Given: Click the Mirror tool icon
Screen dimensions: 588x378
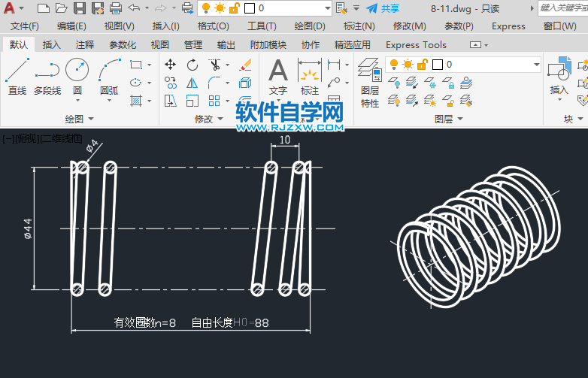Looking at the screenshot, I should pyautogui.click(x=192, y=83).
